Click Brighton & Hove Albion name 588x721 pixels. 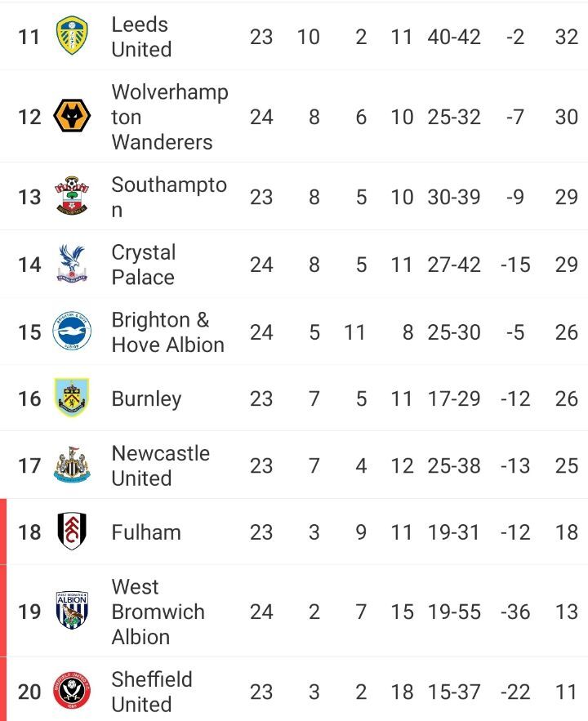[x=167, y=332]
